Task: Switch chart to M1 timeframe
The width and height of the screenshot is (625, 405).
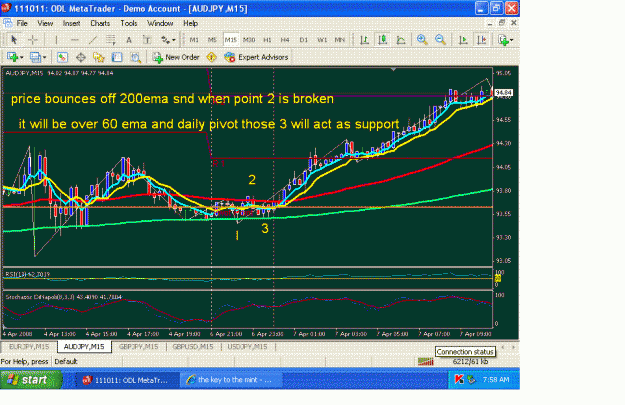Action: coord(194,39)
